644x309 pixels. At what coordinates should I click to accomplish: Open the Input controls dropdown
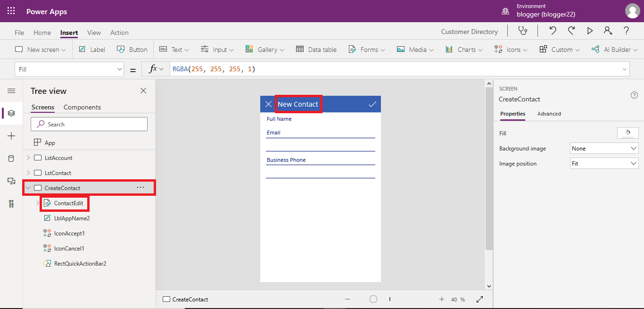pos(217,50)
